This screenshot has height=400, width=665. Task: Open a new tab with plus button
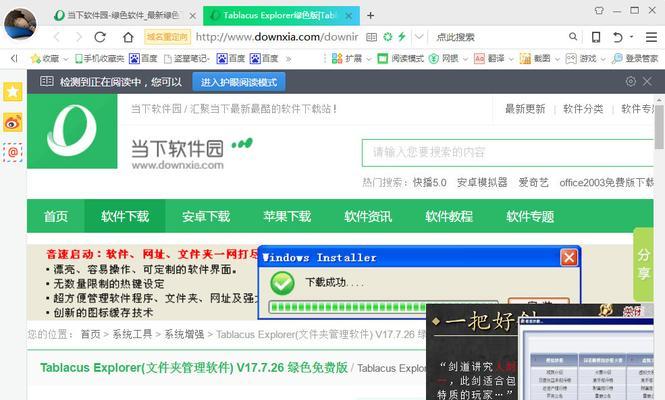[x=371, y=16]
